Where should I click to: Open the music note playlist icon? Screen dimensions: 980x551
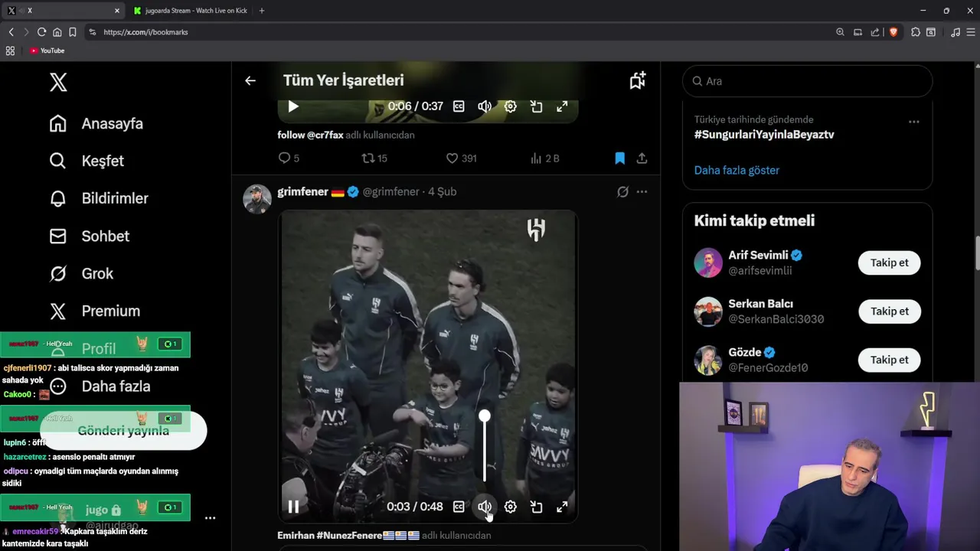pos(955,32)
